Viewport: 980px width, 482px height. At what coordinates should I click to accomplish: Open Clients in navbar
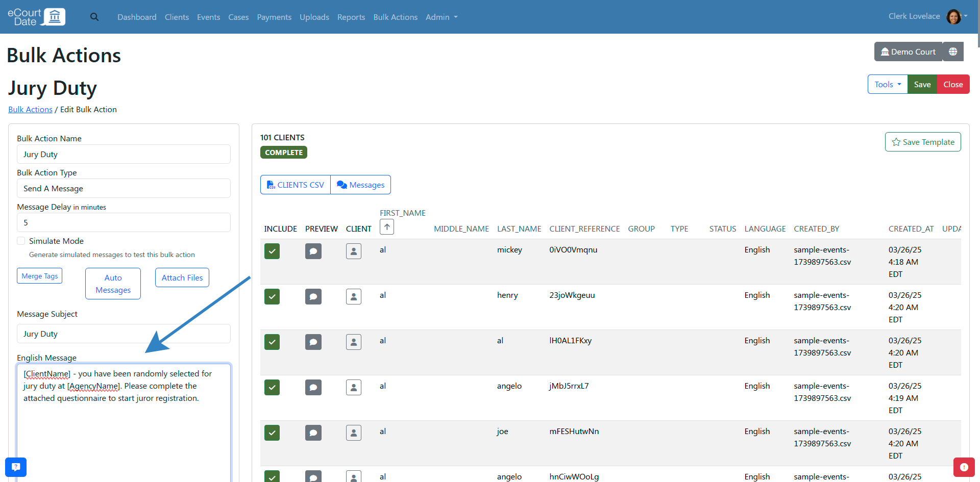point(177,17)
